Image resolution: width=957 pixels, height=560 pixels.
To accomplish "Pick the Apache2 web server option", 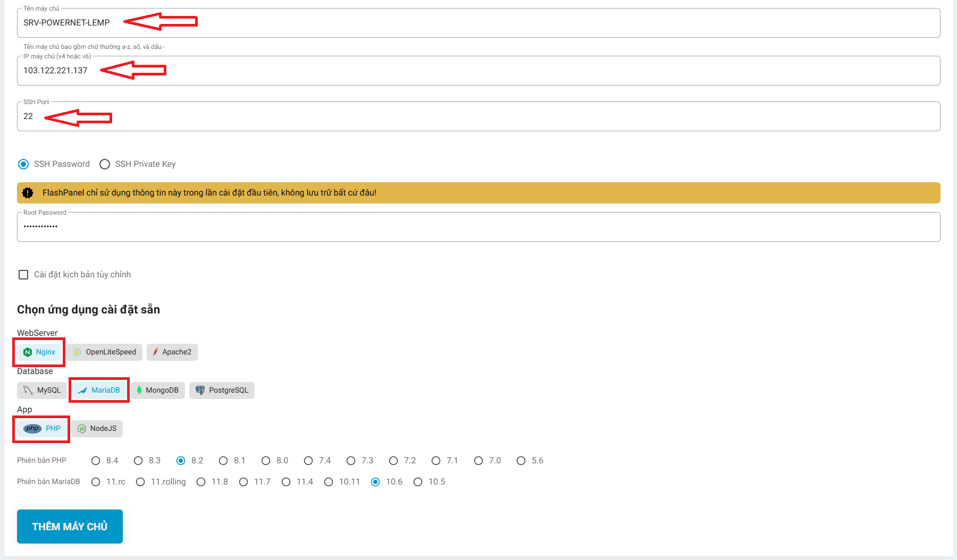I will tap(172, 352).
